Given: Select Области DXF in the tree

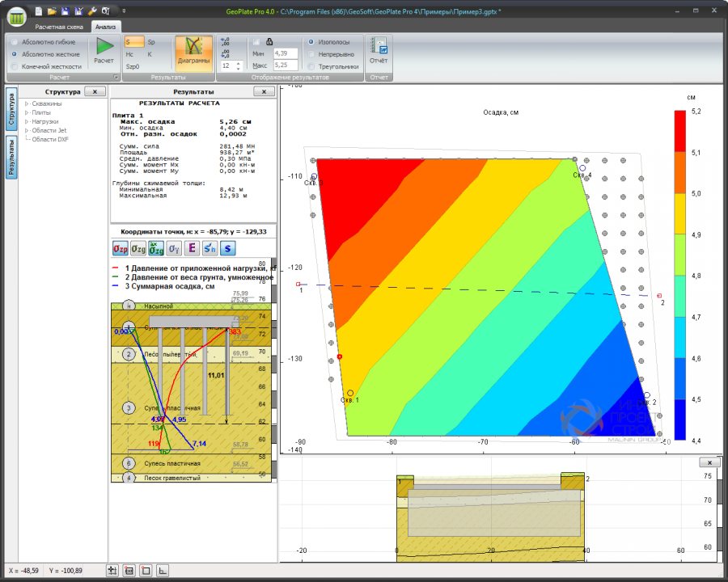Looking at the screenshot, I should point(50,139).
